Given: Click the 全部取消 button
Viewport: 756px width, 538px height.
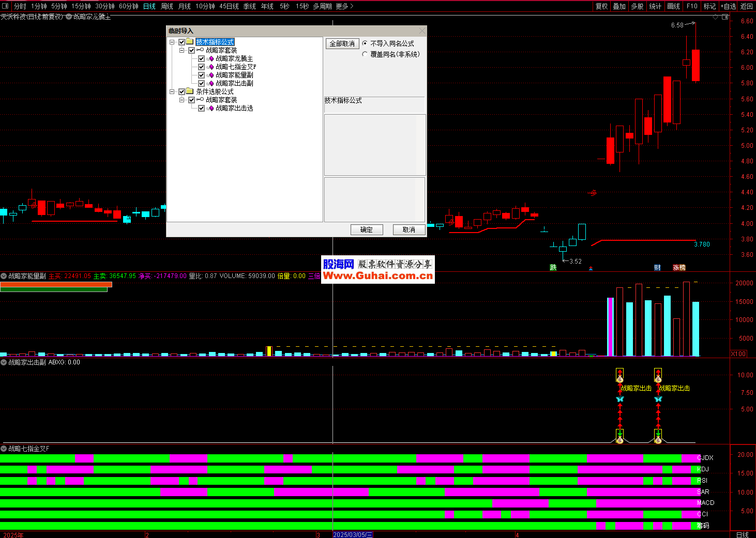Looking at the screenshot, I should point(342,43).
